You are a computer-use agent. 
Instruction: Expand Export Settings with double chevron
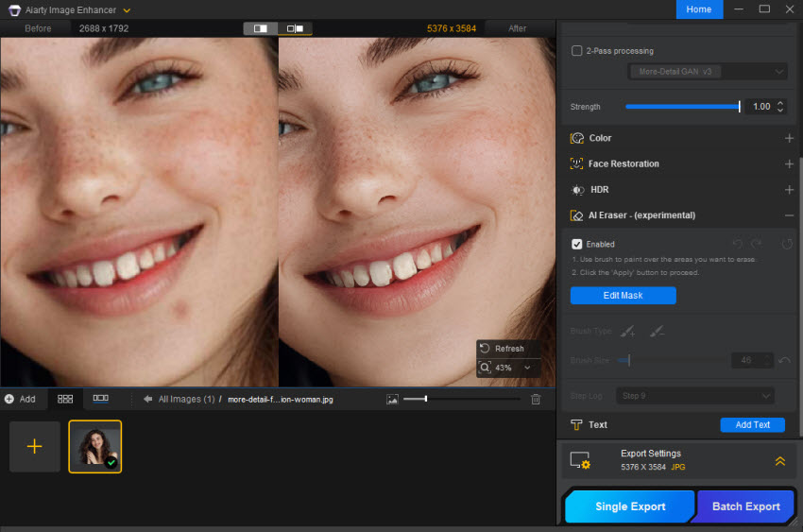point(780,461)
